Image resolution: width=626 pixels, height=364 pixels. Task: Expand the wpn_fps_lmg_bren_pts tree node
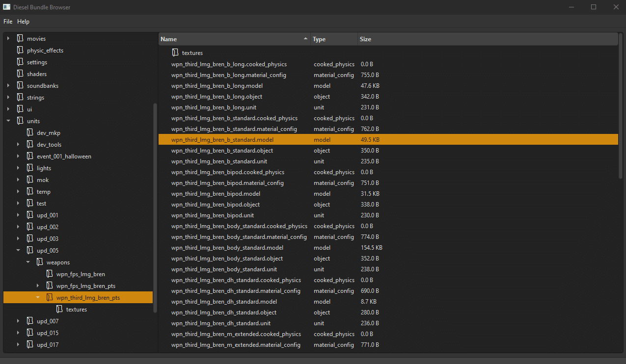[x=38, y=286]
